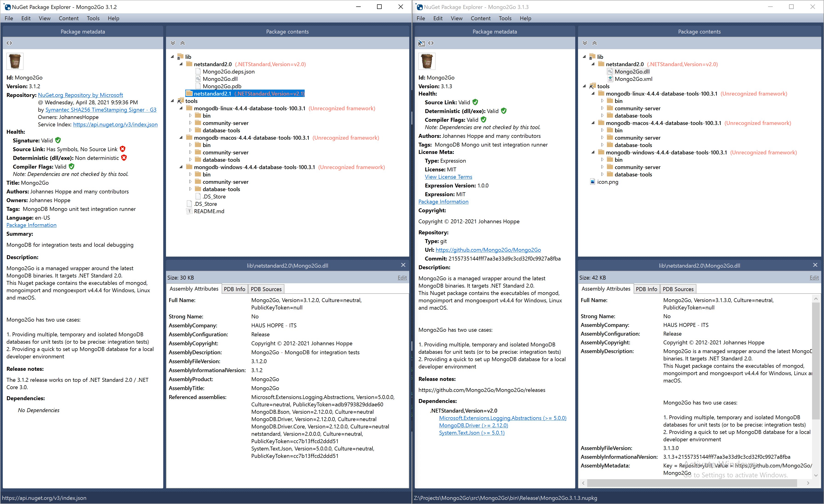824x504 pixels.
Task: Close the file viewer pane in 3.1.2 window
Action: point(403,265)
